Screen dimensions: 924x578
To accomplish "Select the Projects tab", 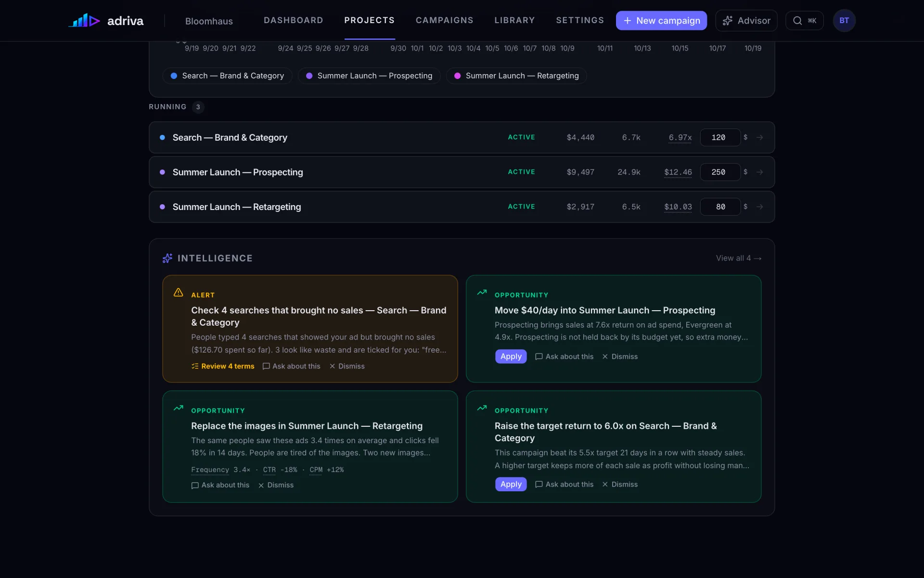I will [370, 20].
